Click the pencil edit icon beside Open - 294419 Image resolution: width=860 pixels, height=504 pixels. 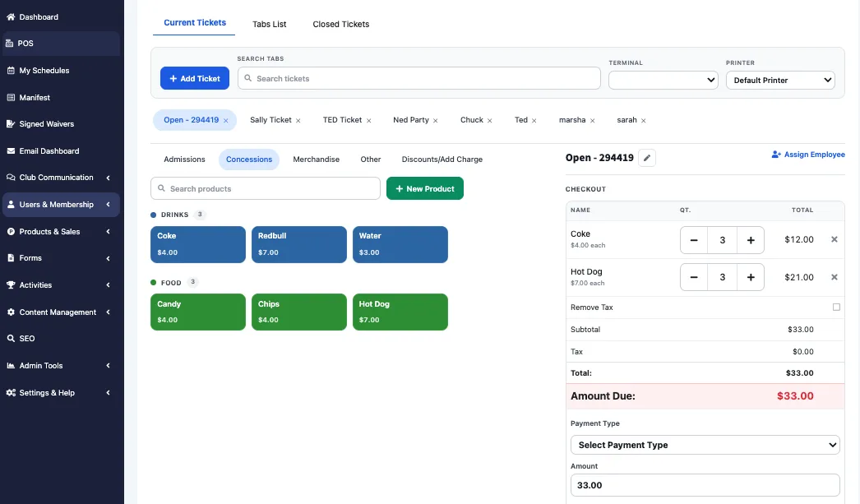(x=647, y=158)
